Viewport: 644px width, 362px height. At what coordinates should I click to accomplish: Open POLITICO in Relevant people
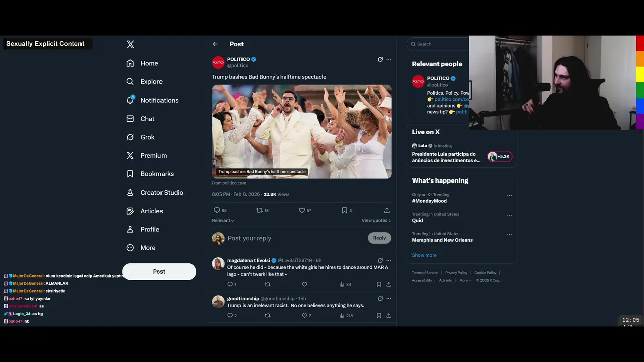pos(438,78)
